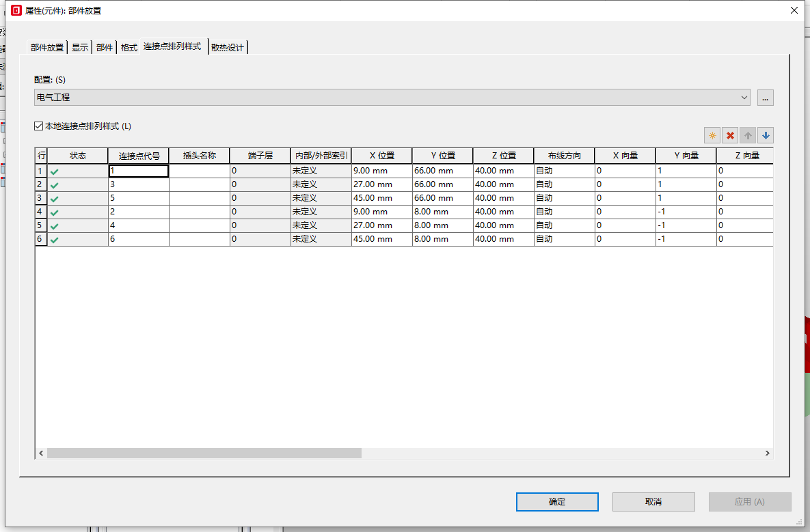Select 内部/外部索引 cell in row 2
The height and width of the screenshot is (532, 810).
(x=321, y=184)
